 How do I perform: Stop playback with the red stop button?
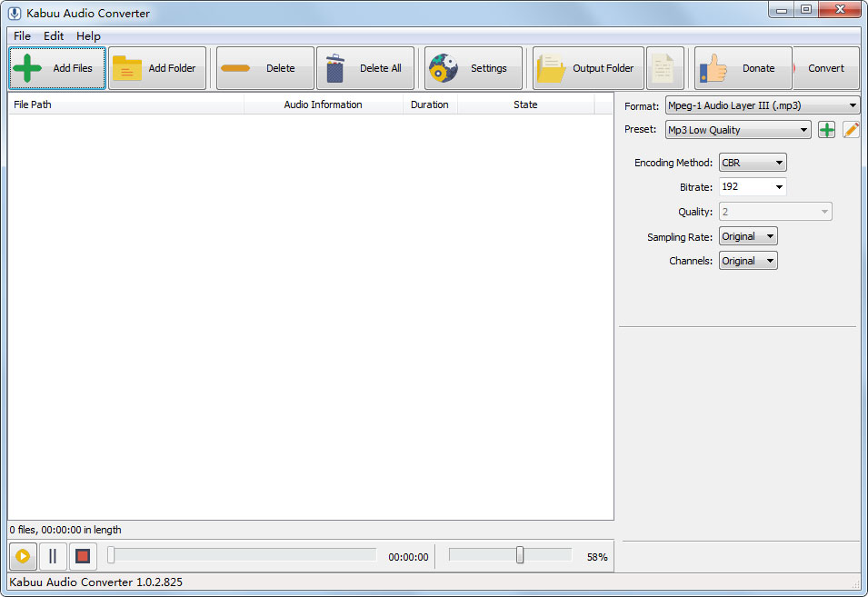pyautogui.click(x=83, y=556)
